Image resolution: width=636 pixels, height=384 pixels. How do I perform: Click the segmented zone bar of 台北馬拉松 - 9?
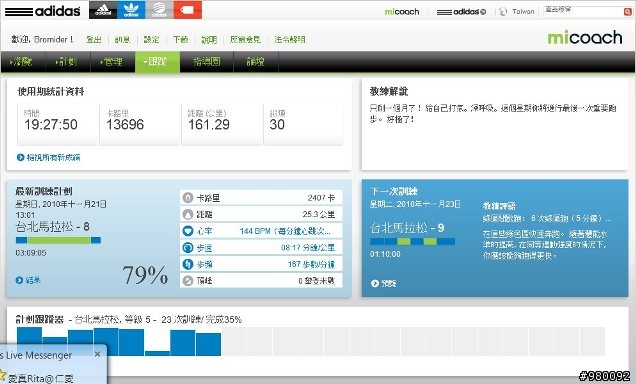pyautogui.click(x=413, y=242)
